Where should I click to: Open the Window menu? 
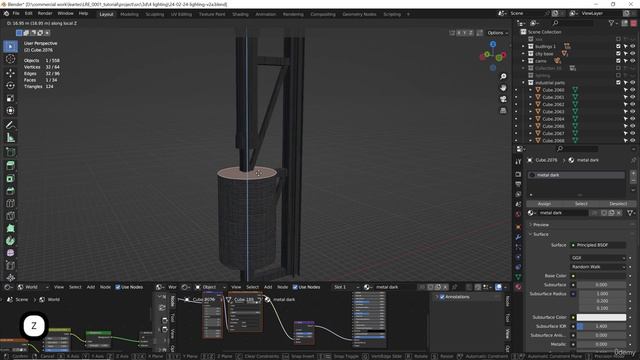coord(65,13)
